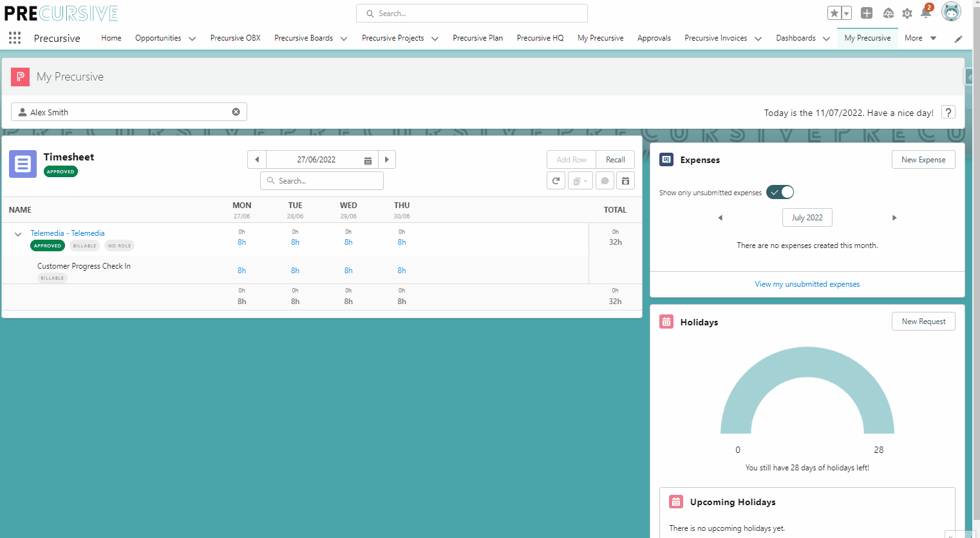The image size is (980, 538).
Task: Open the Setup gear icon
Action: click(x=907, y=13)
